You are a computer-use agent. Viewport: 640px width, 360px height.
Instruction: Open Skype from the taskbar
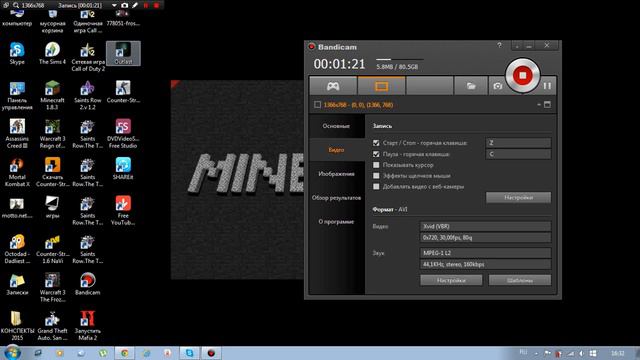tap(189, 353)
